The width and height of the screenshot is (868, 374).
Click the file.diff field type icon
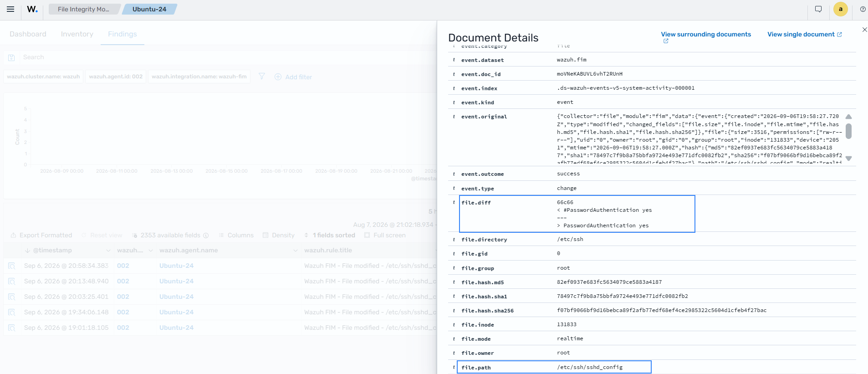click(x=454, y=203)
